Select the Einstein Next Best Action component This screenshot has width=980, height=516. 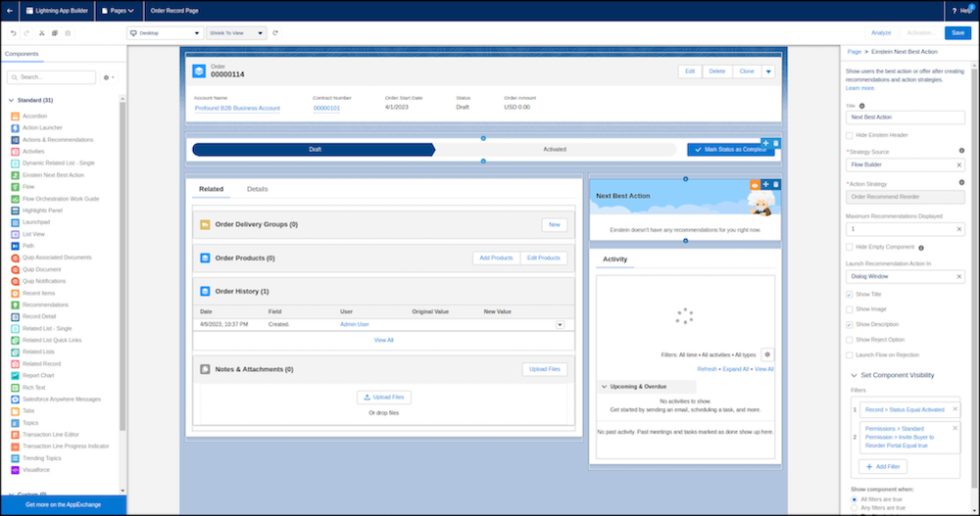[53, 175]
